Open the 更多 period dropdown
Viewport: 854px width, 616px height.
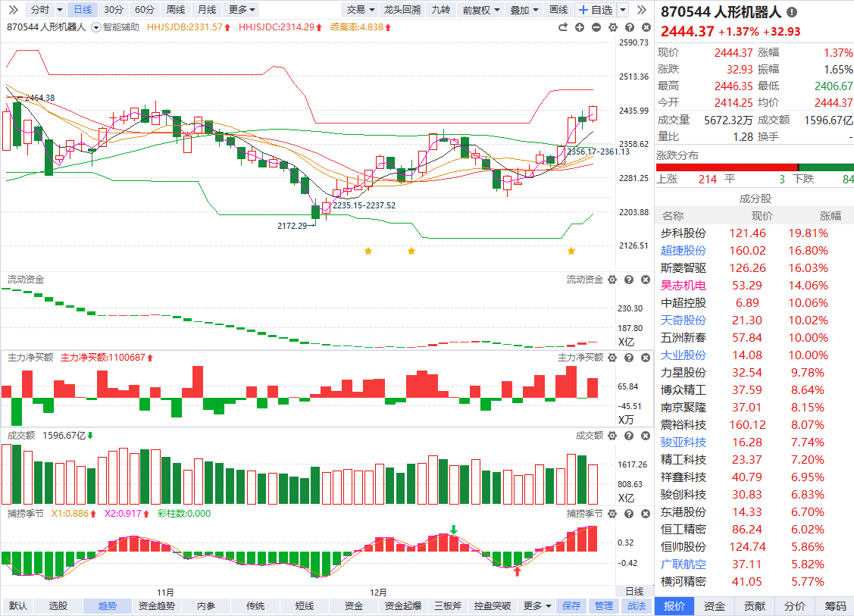click(242, 10)
